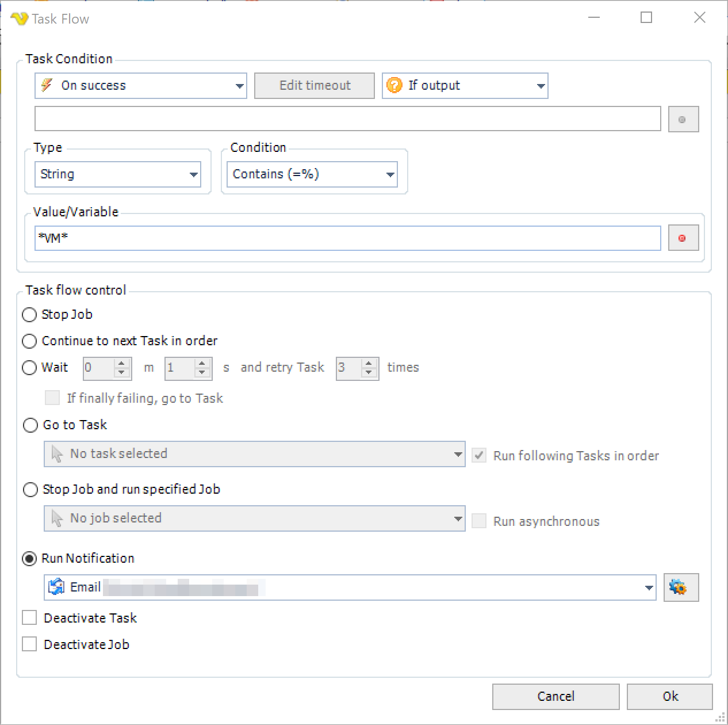Viewport: 728px width, 725px height.
Task: Tick the Deactivate Job checkbox
Action: [29, 644]
